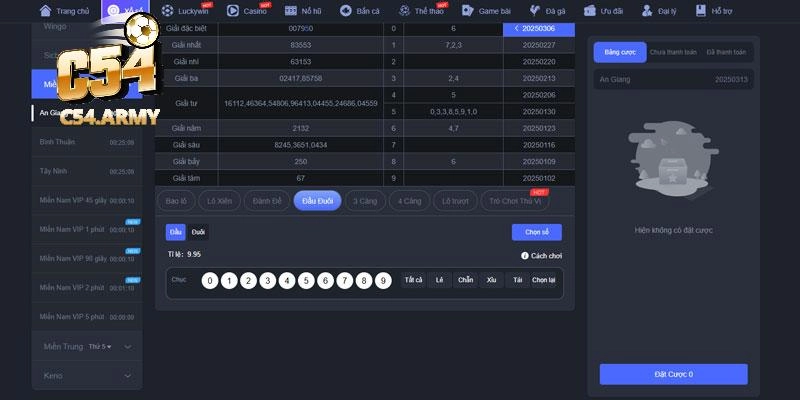Switch to the Đuôi bet option

pos(198,232)
